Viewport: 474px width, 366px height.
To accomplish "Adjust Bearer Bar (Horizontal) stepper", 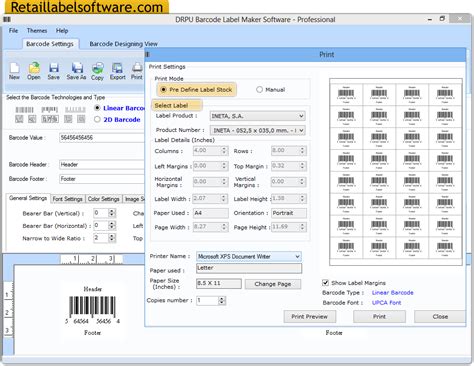I will [112, 226].
